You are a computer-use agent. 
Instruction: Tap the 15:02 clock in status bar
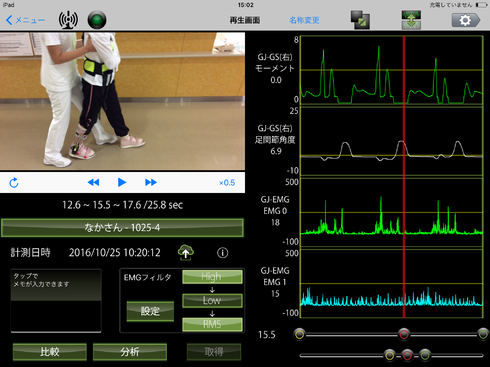pyautogui.click(x=245, y=5)
